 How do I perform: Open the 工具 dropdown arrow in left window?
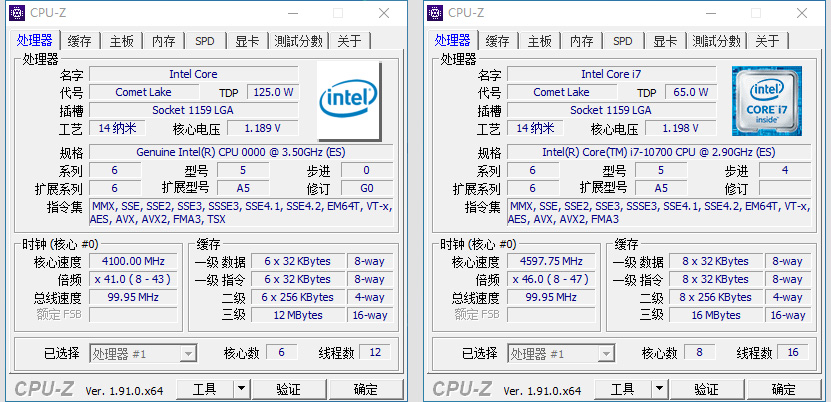pyautogui.click(x=241, y=389)
